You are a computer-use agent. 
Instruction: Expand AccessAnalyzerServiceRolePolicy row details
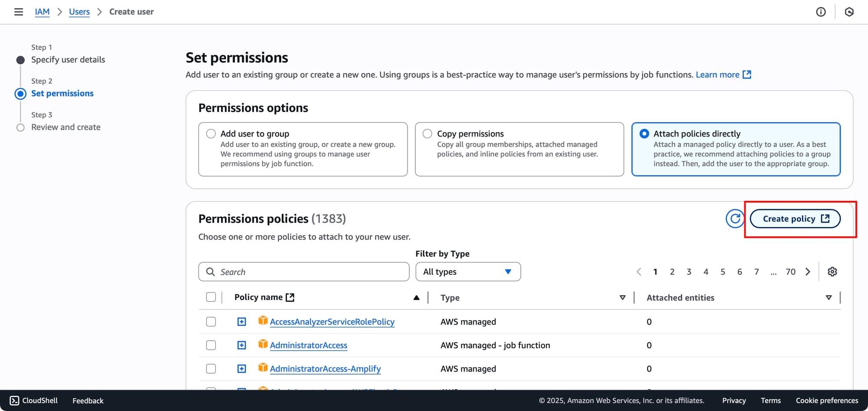pyautogui.click(x=242, y=322)
